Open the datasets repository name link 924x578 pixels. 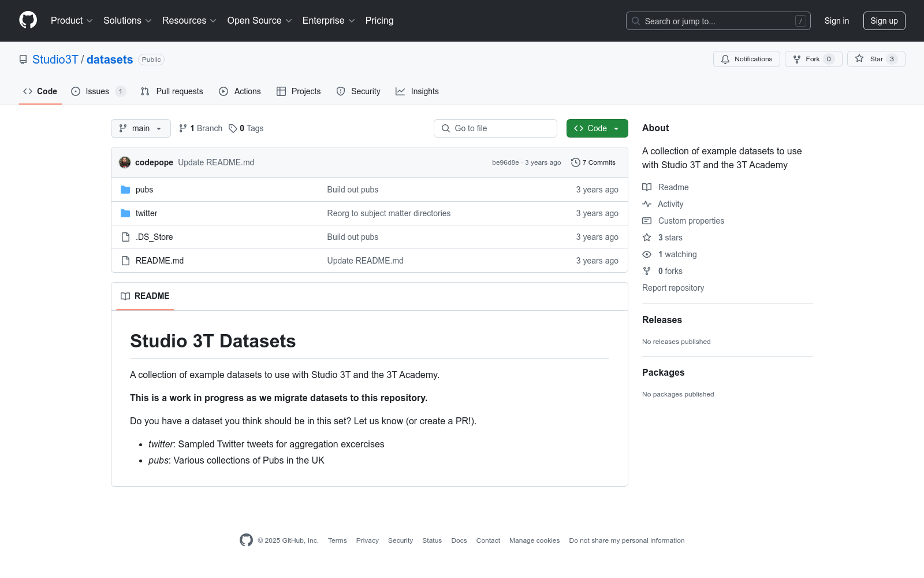click(110, 60)
